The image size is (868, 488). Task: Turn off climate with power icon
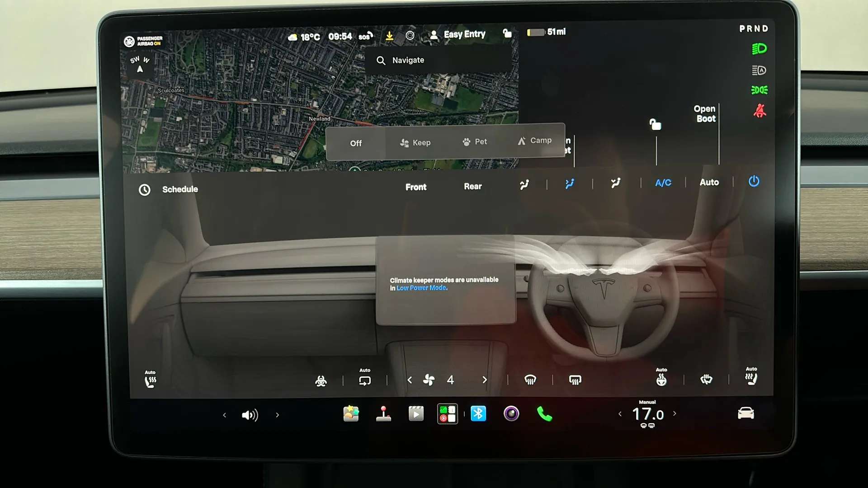point(754,181)
